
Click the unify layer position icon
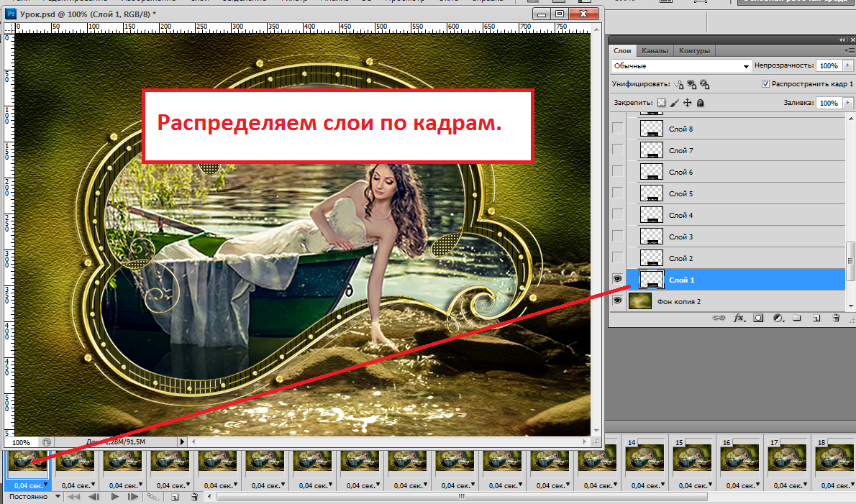[678, 85]
